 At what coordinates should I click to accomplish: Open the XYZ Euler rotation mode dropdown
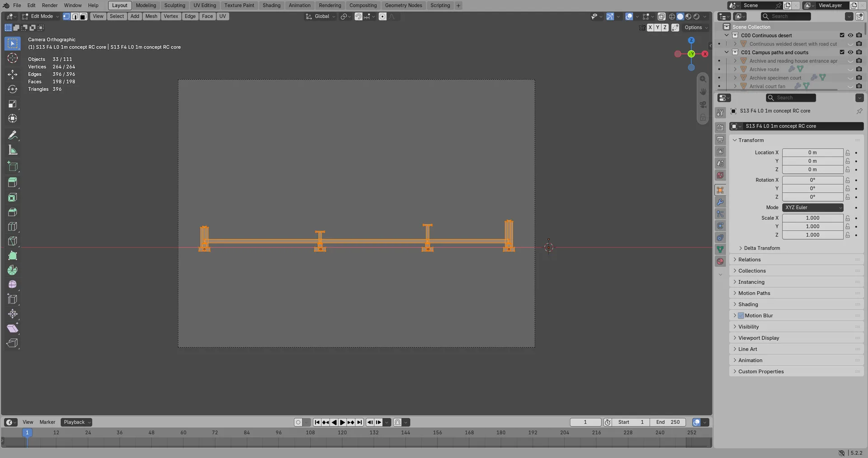[812, 208]
